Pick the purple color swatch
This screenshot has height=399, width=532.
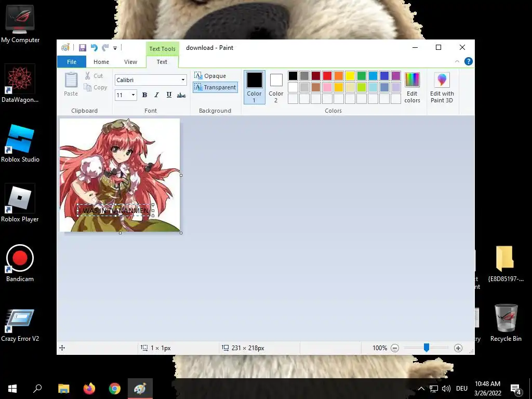(x=395, y=76)
